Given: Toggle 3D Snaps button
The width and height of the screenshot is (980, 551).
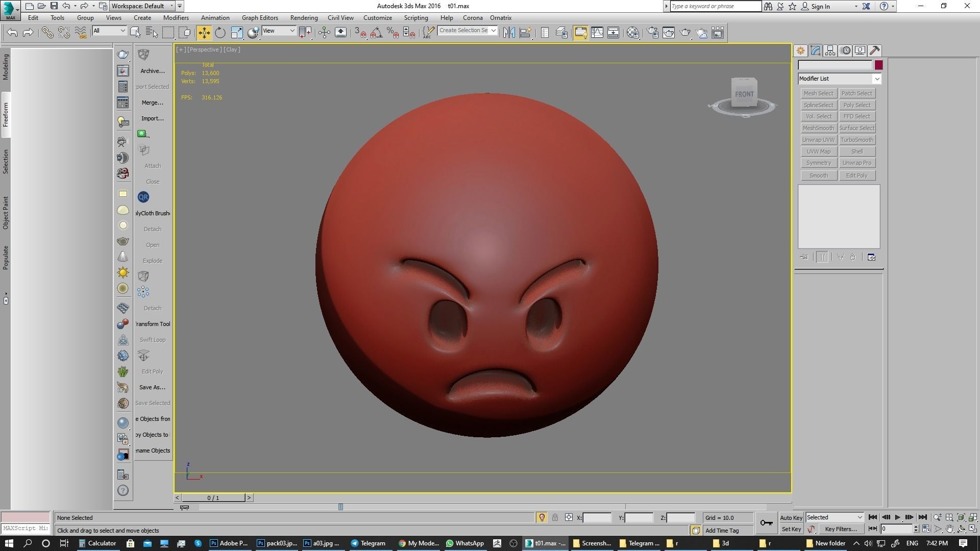Looking at the screenshot, I should tap(360, 33).
